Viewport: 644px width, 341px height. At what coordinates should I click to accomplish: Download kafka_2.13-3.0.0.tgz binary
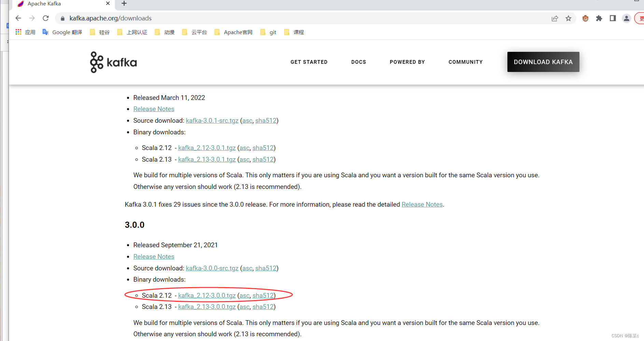tap(207, 307)
